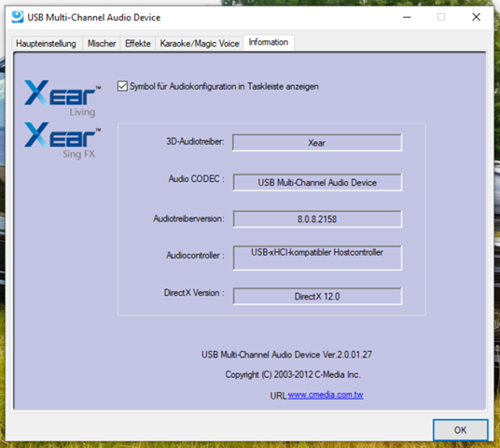This screenshot has width=500, height=448.
Task: Click the Xear Sing FX logo
Action: [62, 140]
